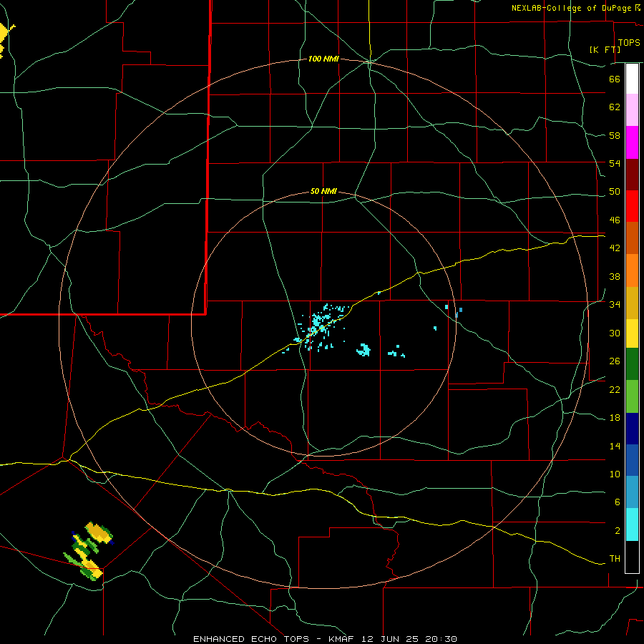The width and height of the screenshot is (644, 644).
Task: Click the 50 legend value
Action: tap(615, 192)
